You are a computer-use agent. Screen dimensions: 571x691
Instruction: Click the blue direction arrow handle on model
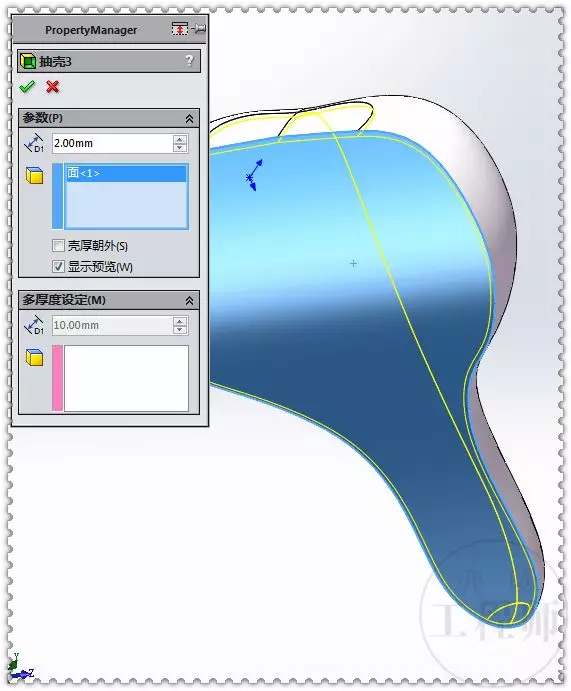click(x=254, y=175)
